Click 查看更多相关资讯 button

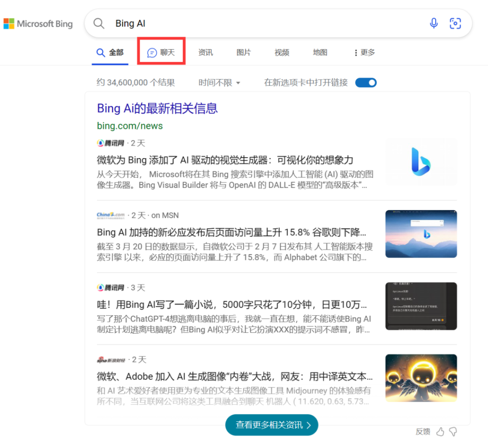coord(272,425)
